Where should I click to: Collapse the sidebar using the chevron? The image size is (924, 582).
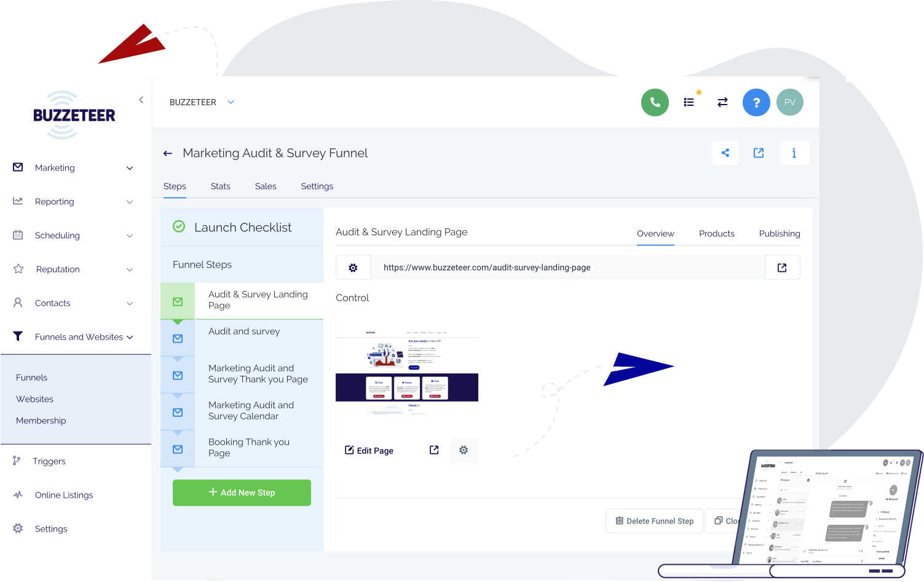point(141,100)
